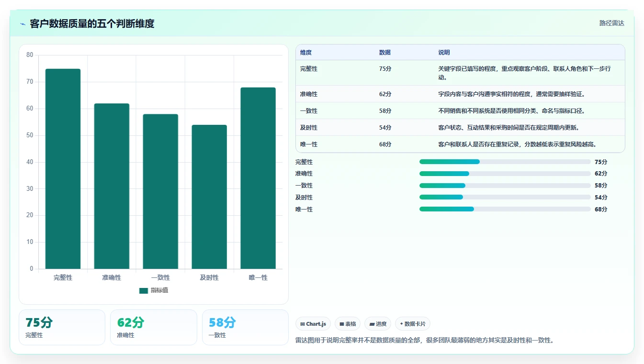Select the 数据卡片 tag chip

413,324
